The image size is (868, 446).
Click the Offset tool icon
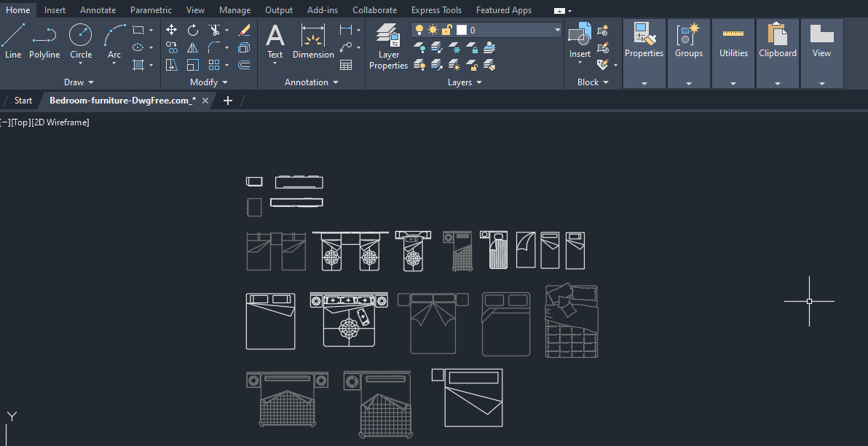coord(243,65)
